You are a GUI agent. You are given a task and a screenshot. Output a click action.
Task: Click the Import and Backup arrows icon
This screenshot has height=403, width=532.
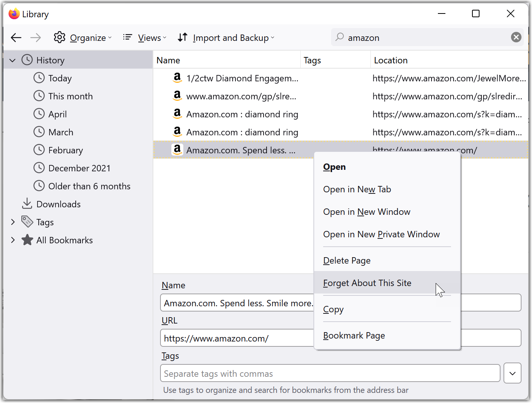click(183, 37)
